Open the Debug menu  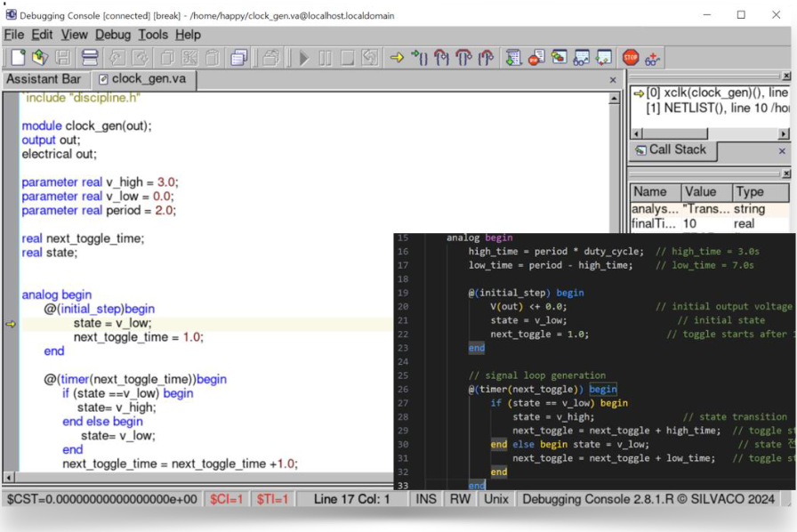coord(113,35)
